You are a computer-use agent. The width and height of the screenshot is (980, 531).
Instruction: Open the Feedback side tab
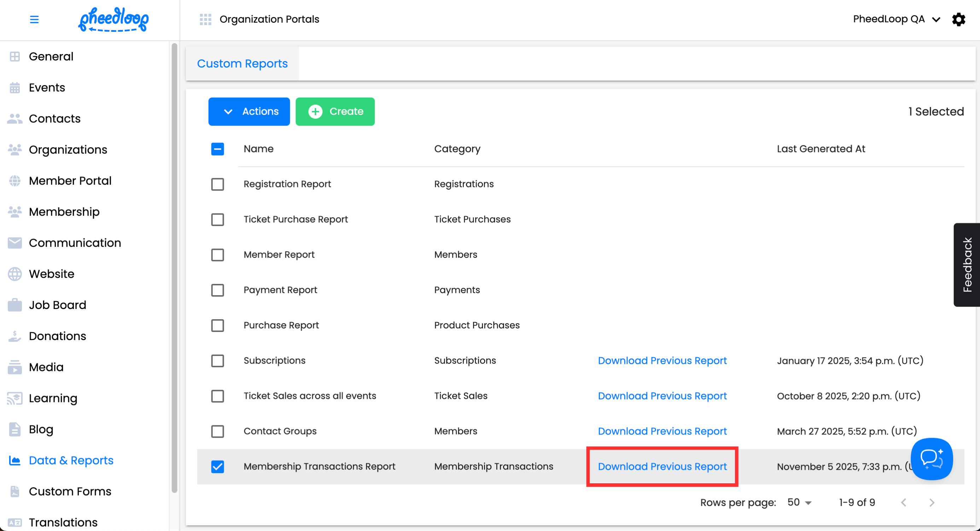pos(967,265)
